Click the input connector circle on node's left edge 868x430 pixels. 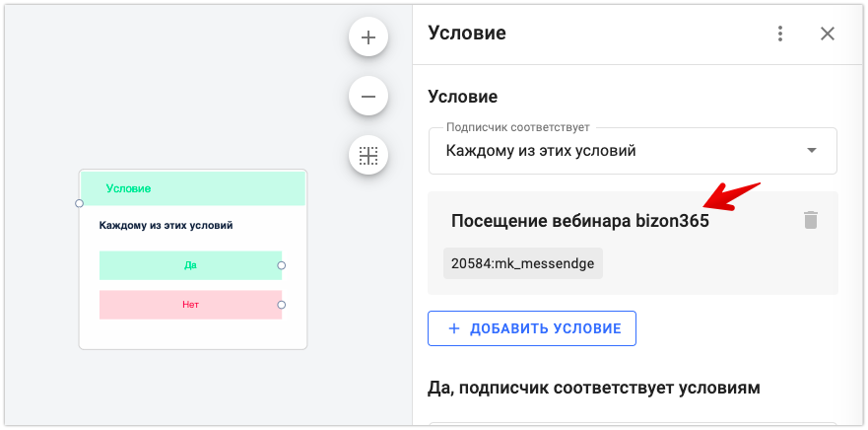(79, 203)
